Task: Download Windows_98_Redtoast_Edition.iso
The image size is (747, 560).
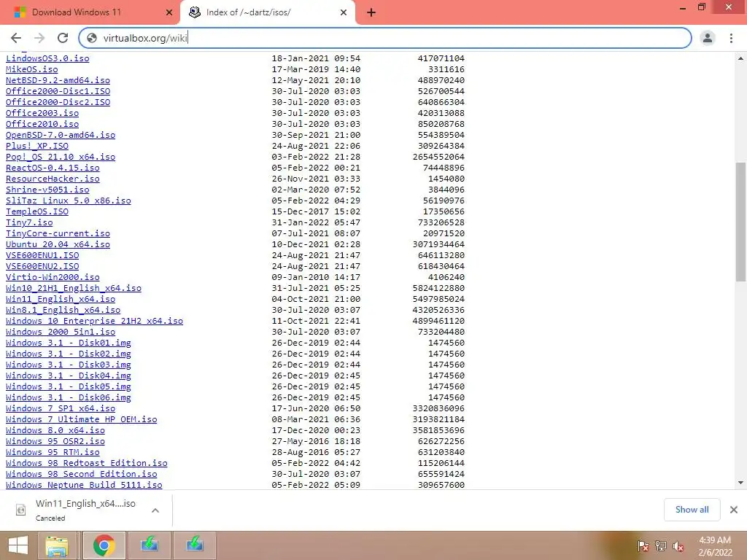Action: (x=86, y=464)
